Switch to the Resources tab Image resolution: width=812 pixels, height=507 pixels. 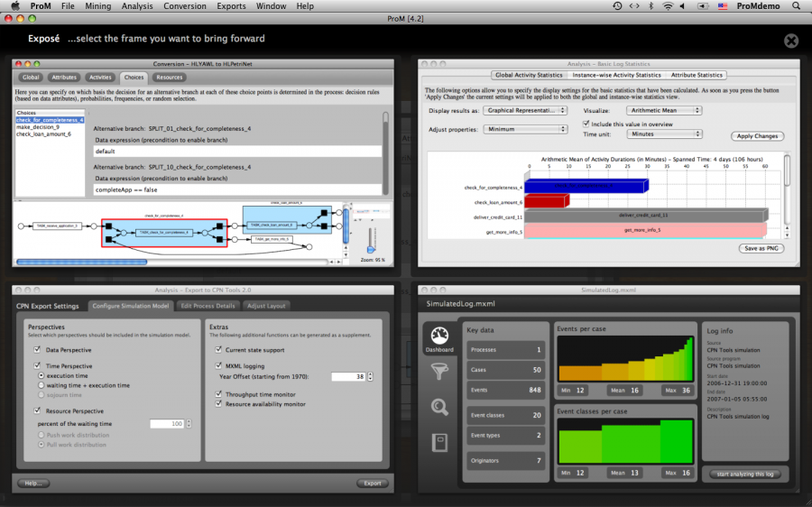[169, 78]
